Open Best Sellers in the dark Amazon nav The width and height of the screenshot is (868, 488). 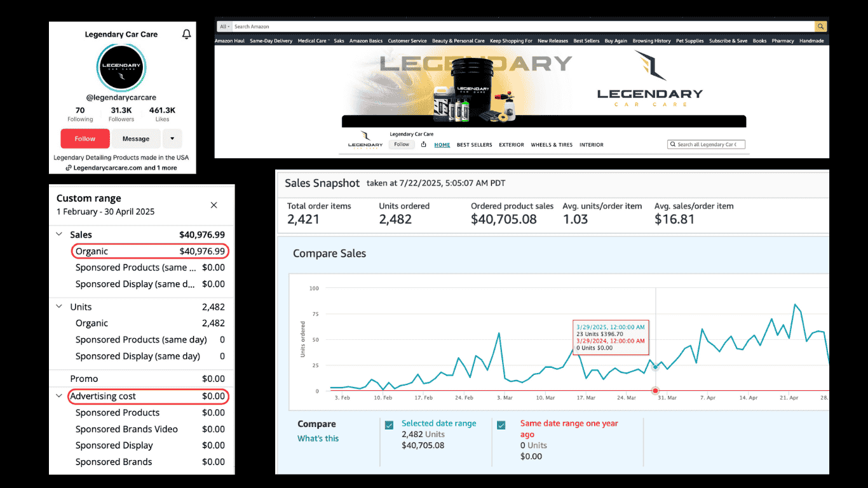[x=587, y=41]
